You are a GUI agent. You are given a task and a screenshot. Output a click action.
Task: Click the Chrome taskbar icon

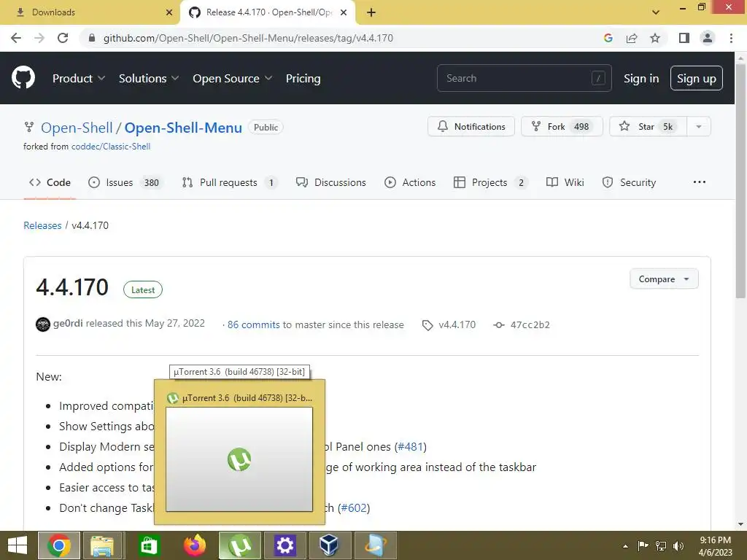tap(59, 545)
